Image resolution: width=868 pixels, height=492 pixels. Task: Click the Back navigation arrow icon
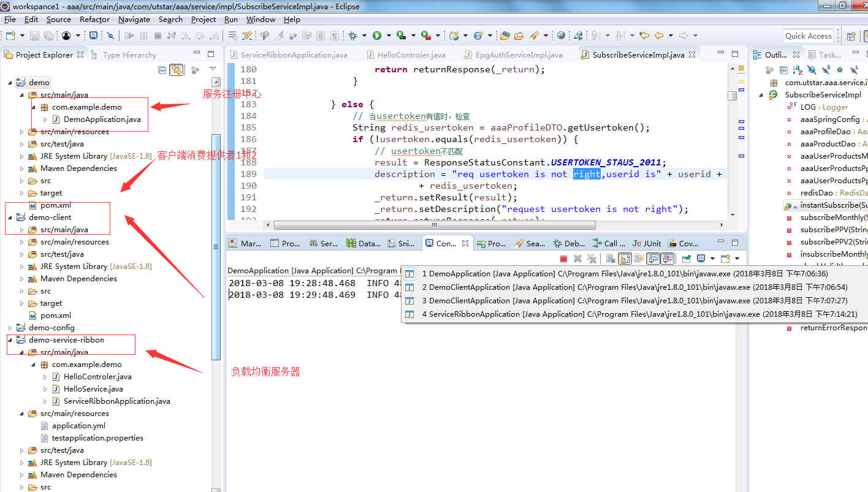click(x=659, y=36)
